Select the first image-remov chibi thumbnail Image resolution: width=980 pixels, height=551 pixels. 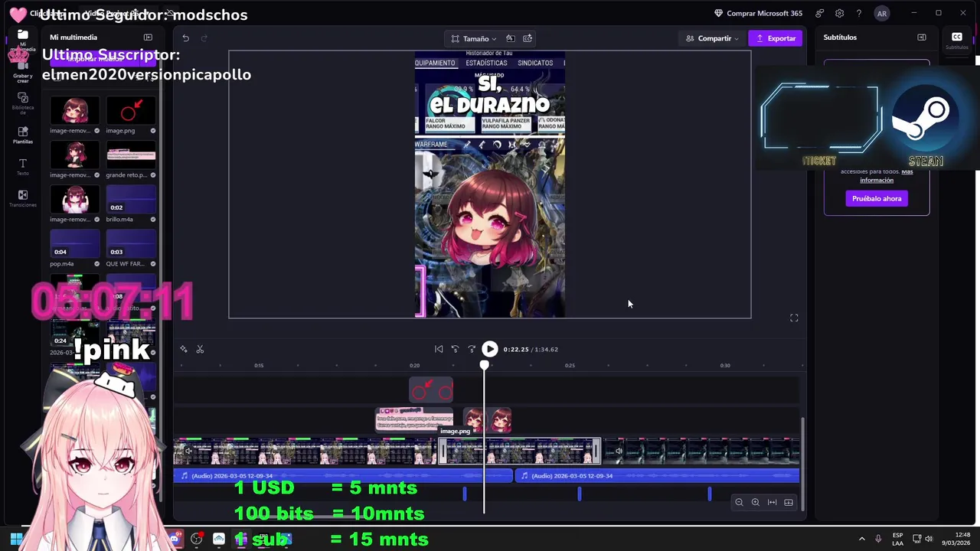75,111
